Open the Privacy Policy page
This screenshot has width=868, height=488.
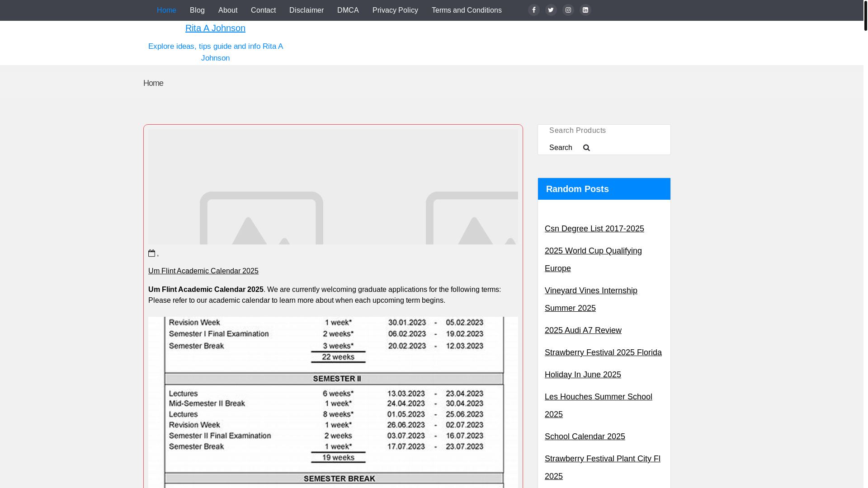395,10
